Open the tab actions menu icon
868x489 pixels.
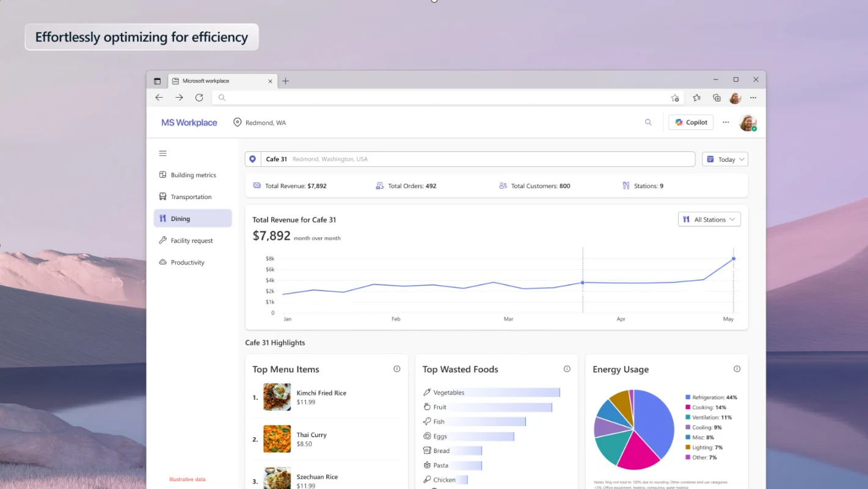pyautogui.click(x=157, y=81)
